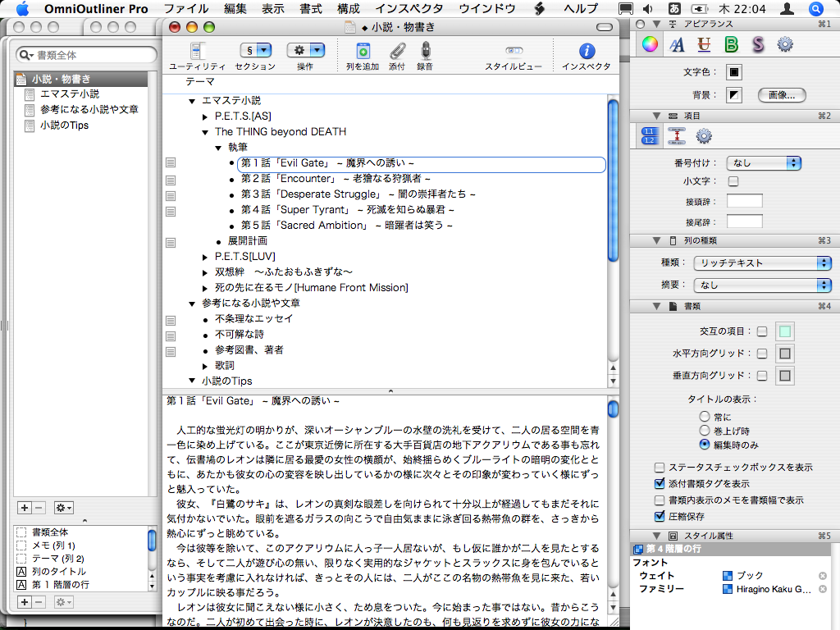Enable the 水平方向グリッド checkbox
This screenshot has height=630, width=840.
tap(762, 354)
